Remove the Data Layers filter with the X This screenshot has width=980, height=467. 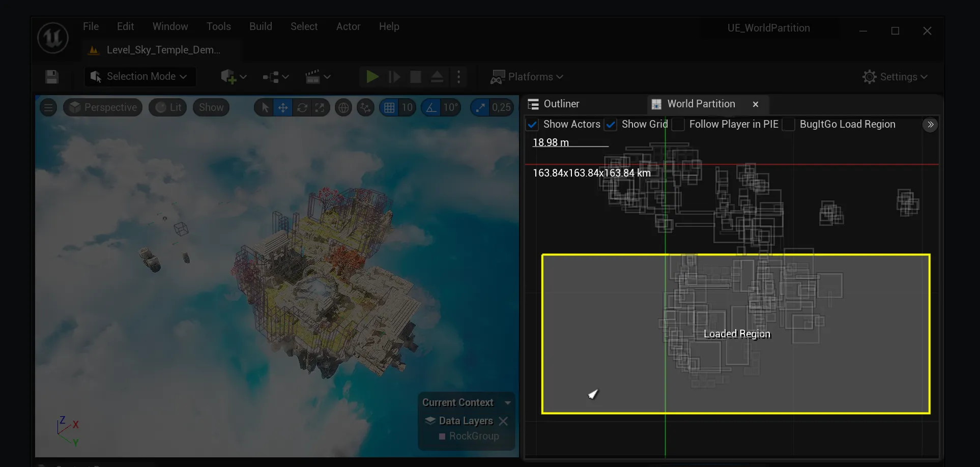[x=504, y=421]
